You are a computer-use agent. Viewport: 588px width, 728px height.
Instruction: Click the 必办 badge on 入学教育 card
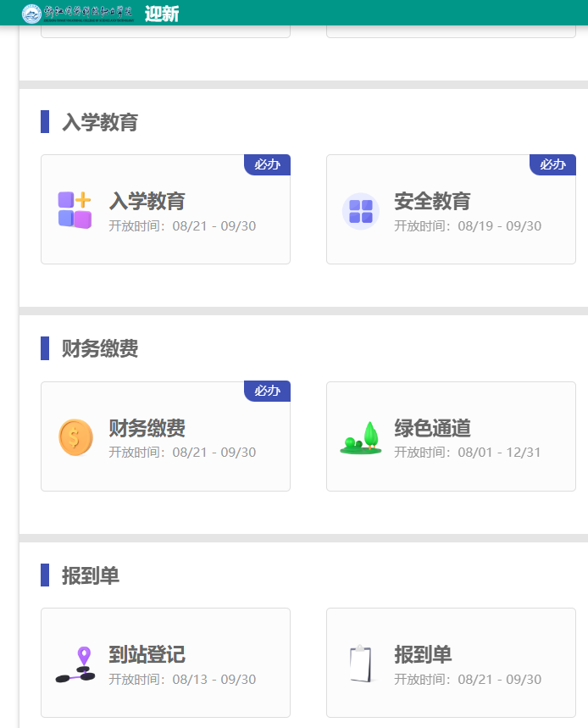pos(268,164)
